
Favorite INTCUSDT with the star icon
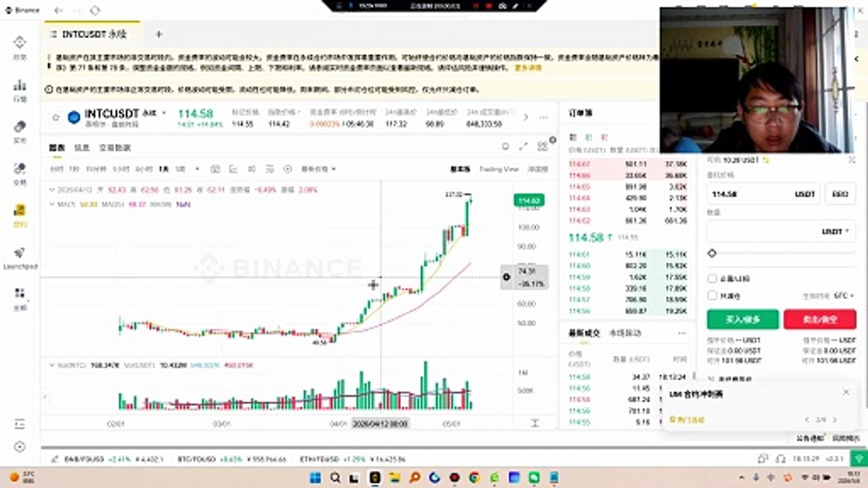(56, 117)
